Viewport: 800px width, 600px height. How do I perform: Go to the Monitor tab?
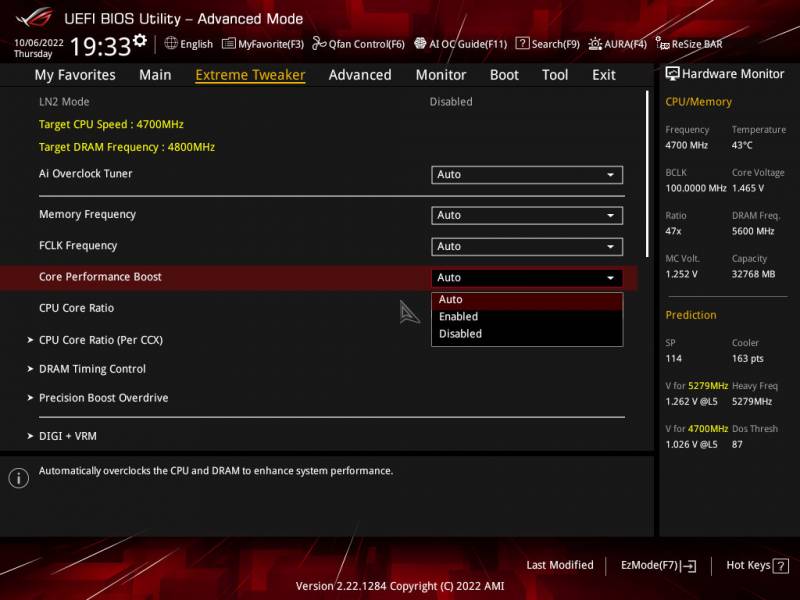441,75
